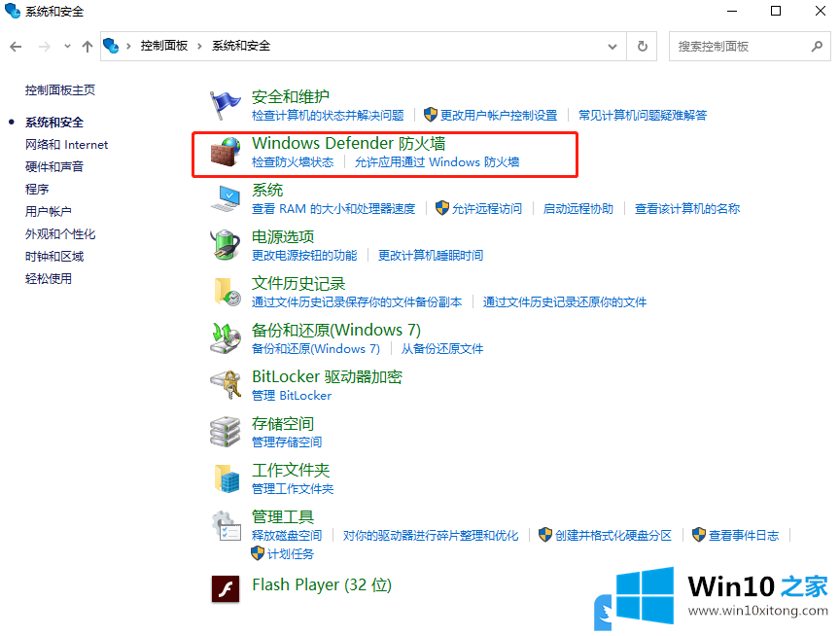Open the 管理工具 gear checklist icon

point(226,526)
